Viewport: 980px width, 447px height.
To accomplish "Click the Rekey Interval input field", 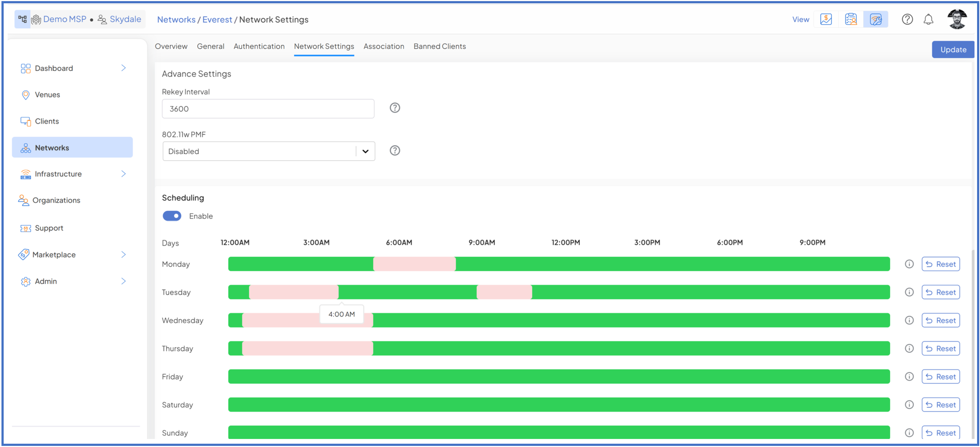I will pyautogui.click(x=268, y=109).
